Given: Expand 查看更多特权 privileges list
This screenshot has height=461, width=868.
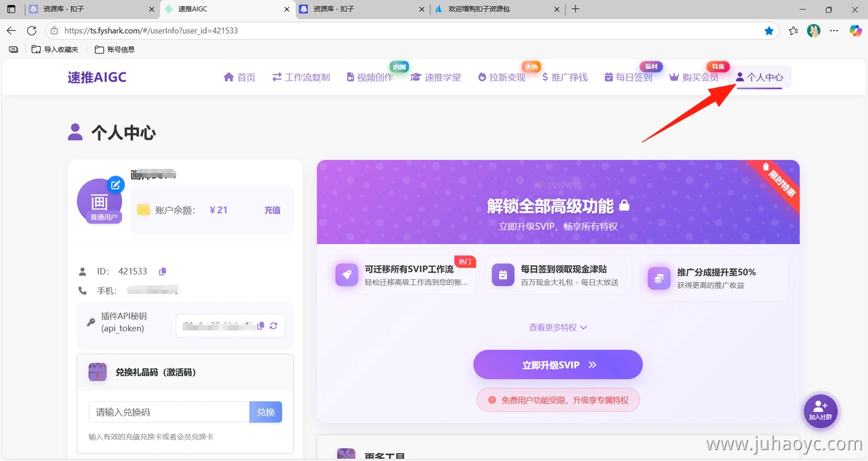Looking at the screenshot, I should [x=558, y=327].
